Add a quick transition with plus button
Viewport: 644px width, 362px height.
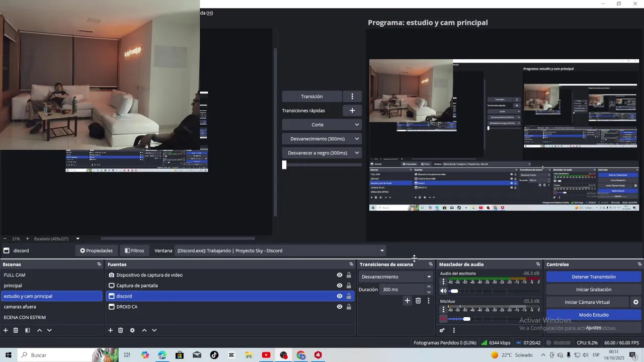[352, 111]
